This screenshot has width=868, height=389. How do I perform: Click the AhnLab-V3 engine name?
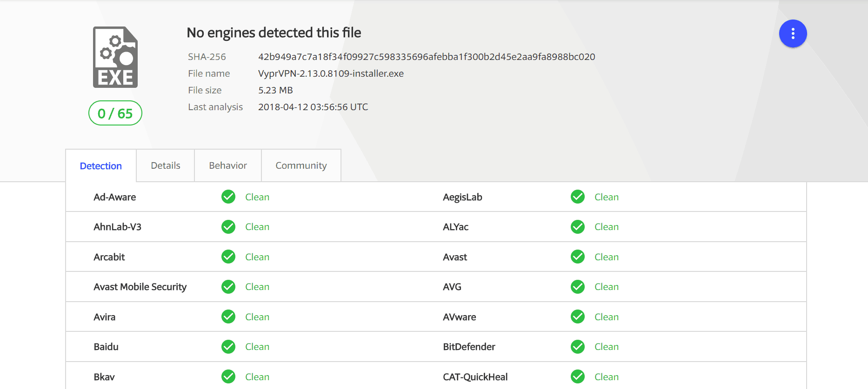118,227
